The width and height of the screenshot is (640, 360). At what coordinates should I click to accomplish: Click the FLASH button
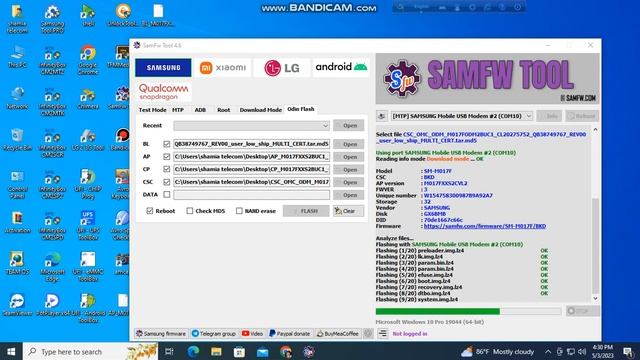click(x=306, y=211)
